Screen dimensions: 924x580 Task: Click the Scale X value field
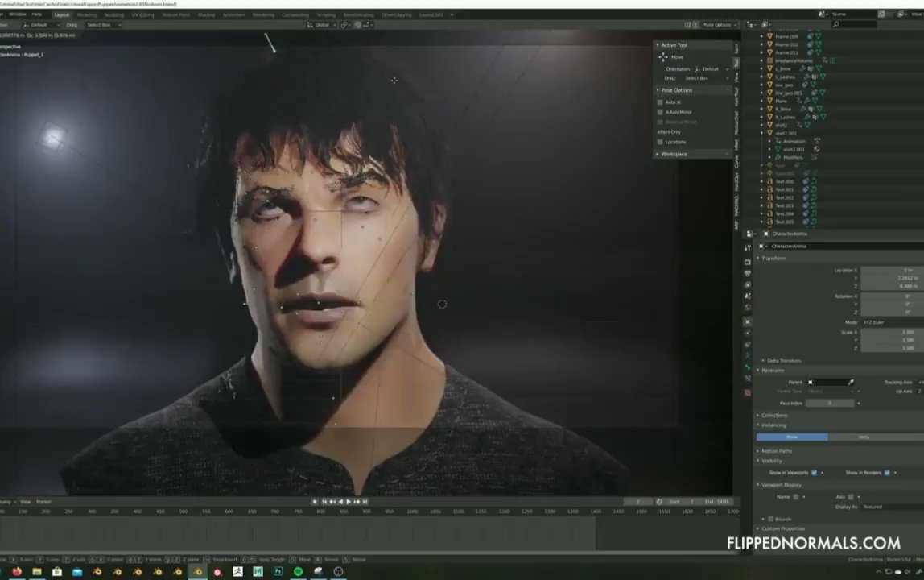pyautogui.click(x=892, y=332)
